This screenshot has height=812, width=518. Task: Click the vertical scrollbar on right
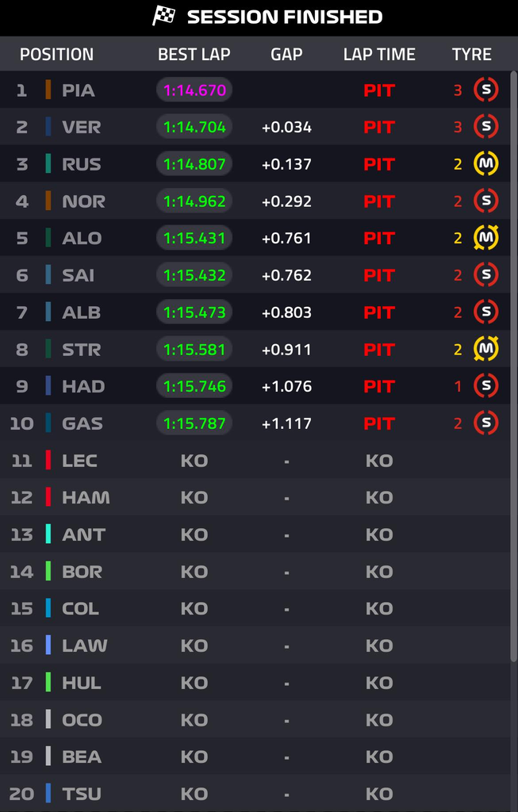click(513, 366)
